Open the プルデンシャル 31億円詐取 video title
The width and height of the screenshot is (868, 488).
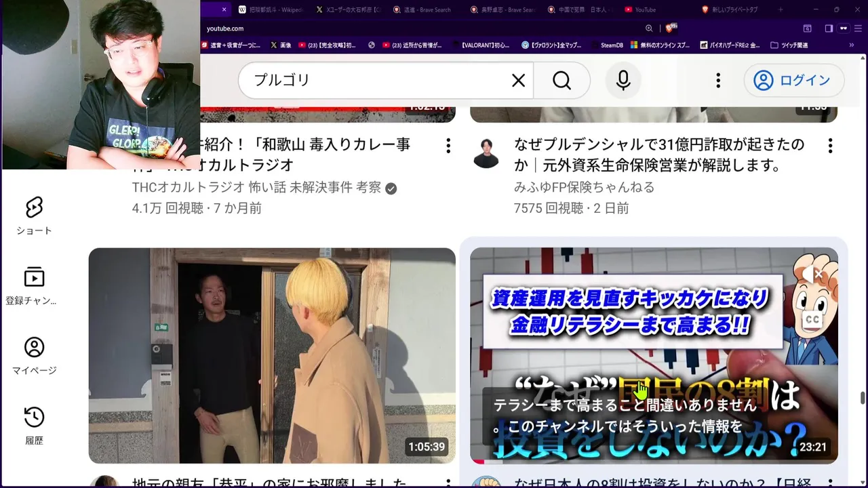pyautogui.click(x=659, y=155)
